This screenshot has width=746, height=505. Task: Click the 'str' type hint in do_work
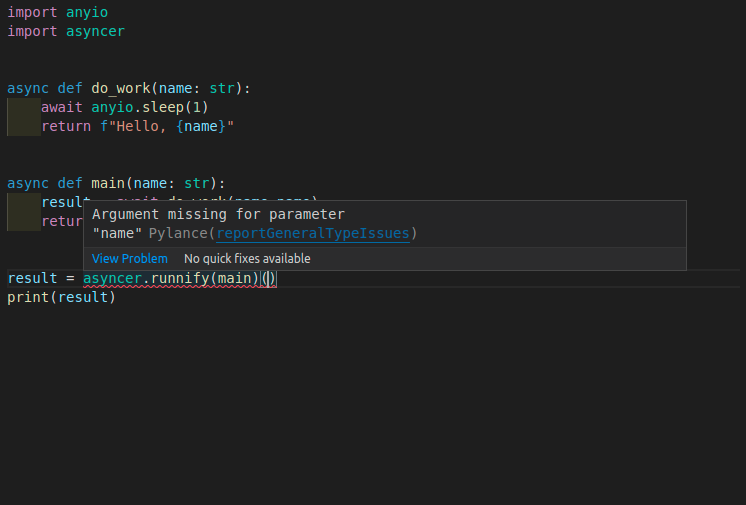tap(221, 88)
